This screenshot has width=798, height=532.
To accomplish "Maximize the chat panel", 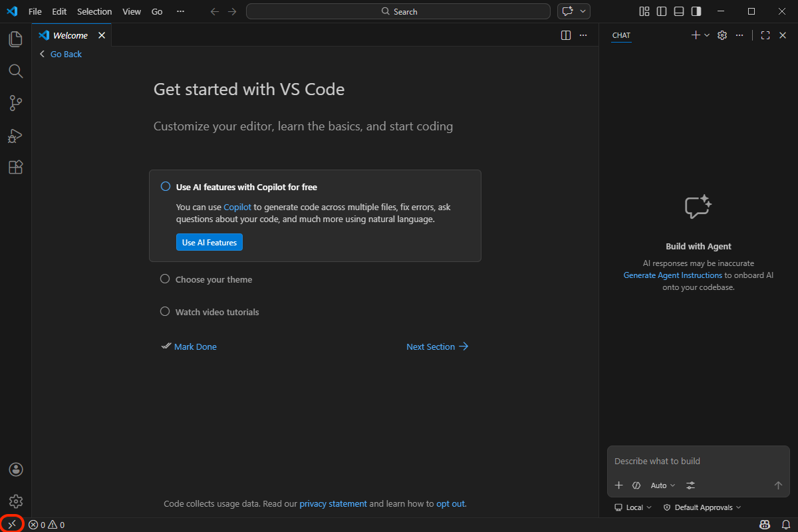I will [765, 35].
